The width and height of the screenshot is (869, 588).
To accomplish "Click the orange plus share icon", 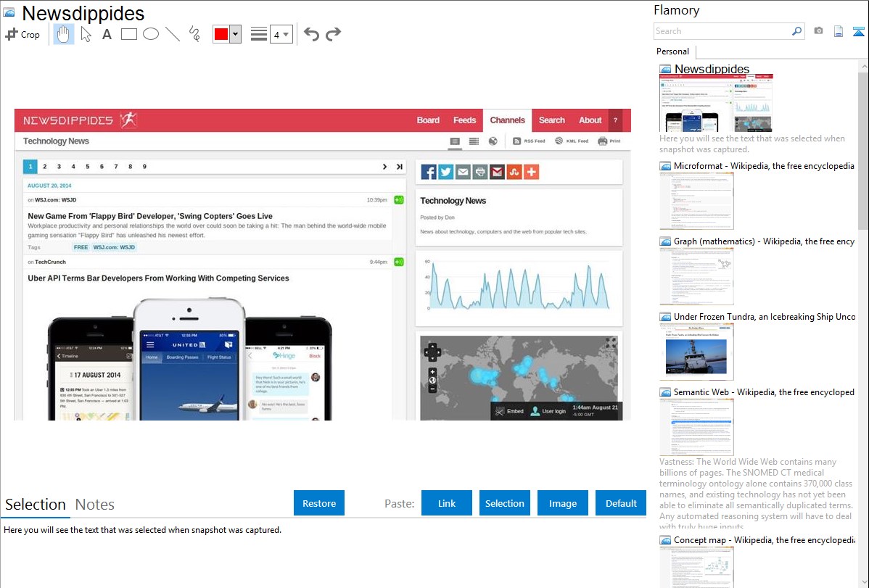I will [532, 172].
